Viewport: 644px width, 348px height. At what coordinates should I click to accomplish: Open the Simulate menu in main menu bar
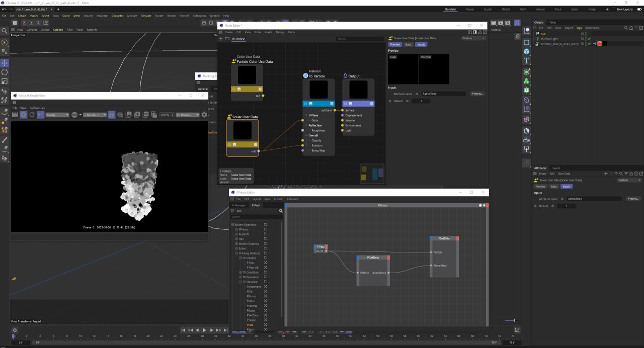[x=146, y=16]
